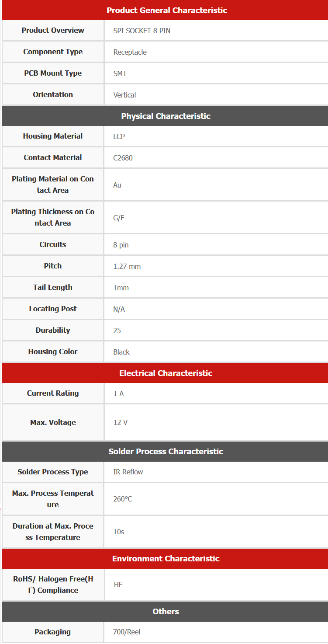Click the 700/Reel packaging value
Image resolution: width=328 pixels, height=644 pixels.
point(127,632)
